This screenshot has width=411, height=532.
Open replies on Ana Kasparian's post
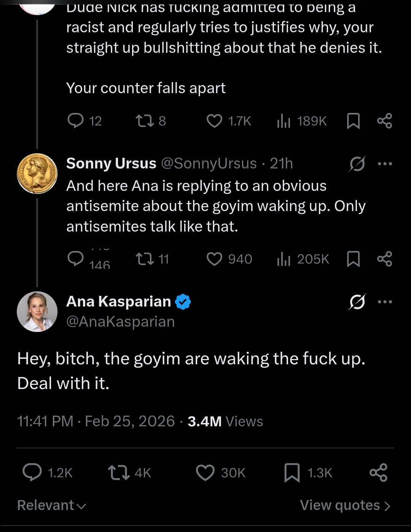[x=33, y=473]
